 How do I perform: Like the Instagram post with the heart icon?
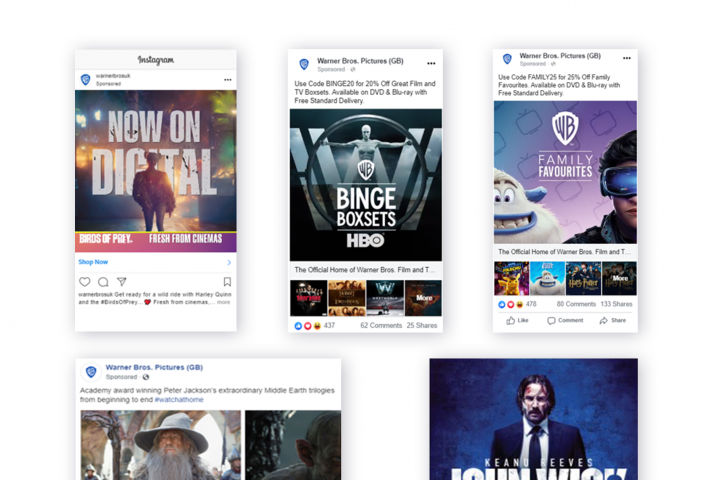click(x=84, y=282)
